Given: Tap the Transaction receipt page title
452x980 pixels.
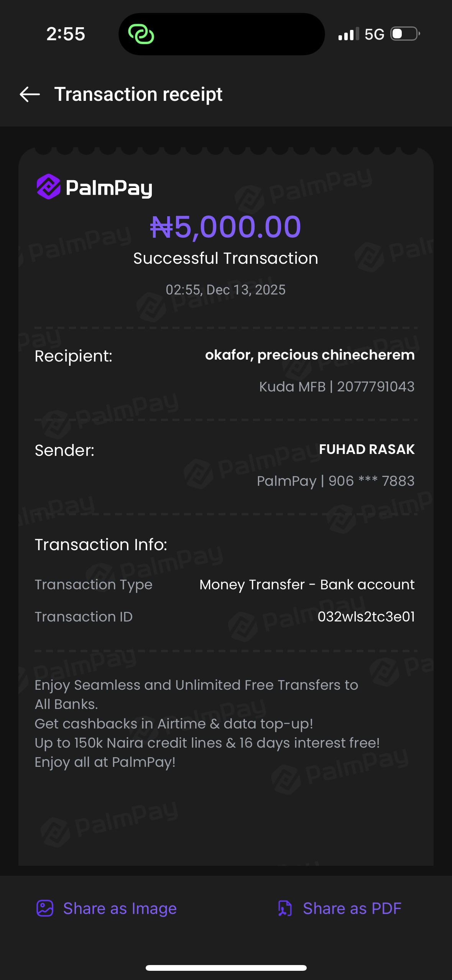Looking at the screenshot, I should pyautogui.click(x=138, y=94).
